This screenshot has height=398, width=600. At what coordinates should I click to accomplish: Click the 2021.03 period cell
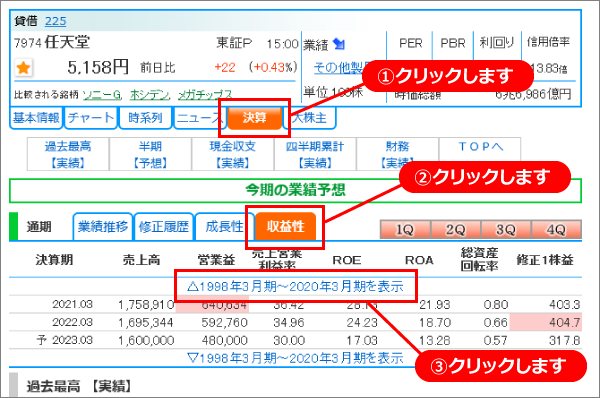(72, 304)
